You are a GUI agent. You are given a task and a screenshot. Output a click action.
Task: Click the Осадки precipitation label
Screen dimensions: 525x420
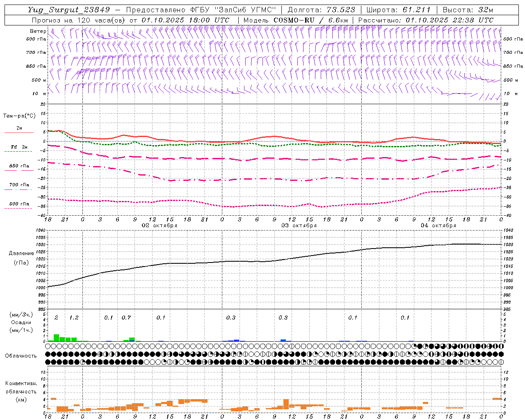[21, 322]
